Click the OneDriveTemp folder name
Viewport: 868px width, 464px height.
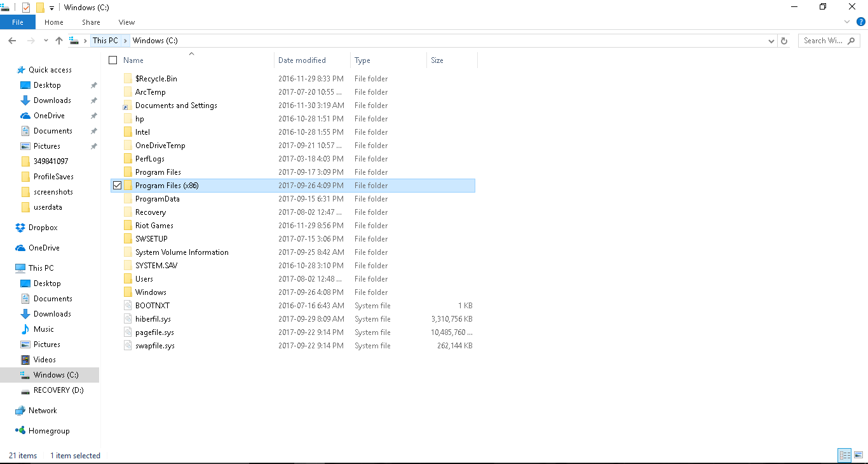click(x=160, y=146)
